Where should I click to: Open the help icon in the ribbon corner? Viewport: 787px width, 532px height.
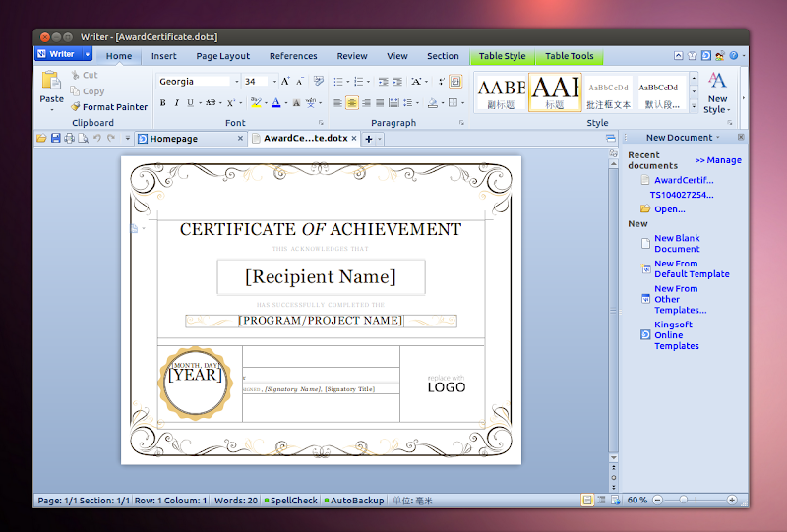coord(732,56)
